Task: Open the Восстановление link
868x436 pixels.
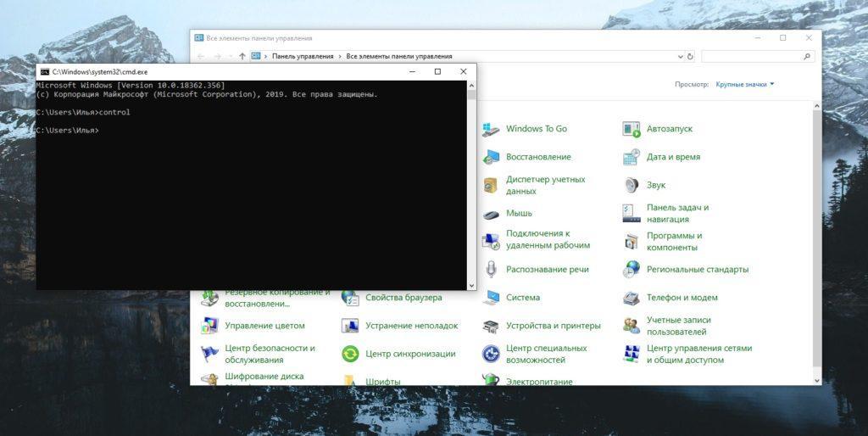Action: (538, 157)
